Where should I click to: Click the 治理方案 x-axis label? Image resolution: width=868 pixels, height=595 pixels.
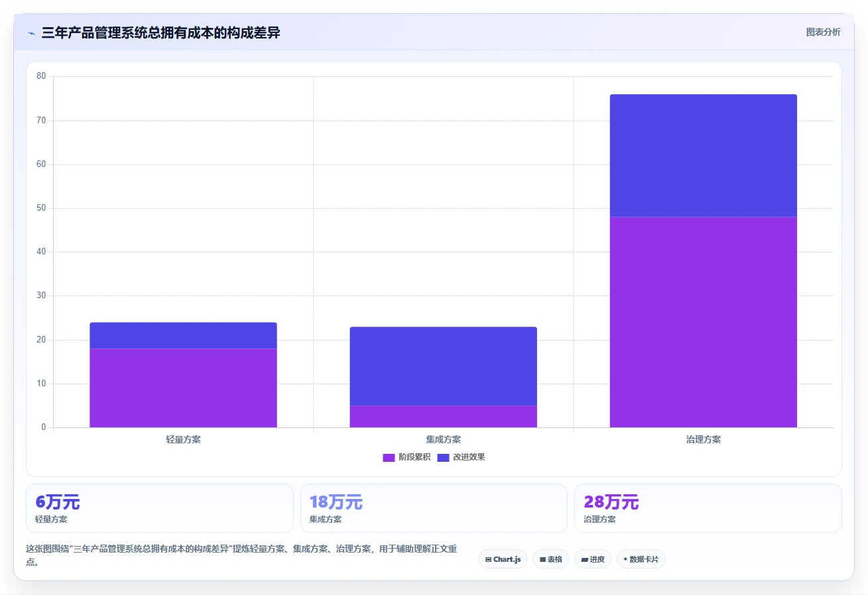703,439
